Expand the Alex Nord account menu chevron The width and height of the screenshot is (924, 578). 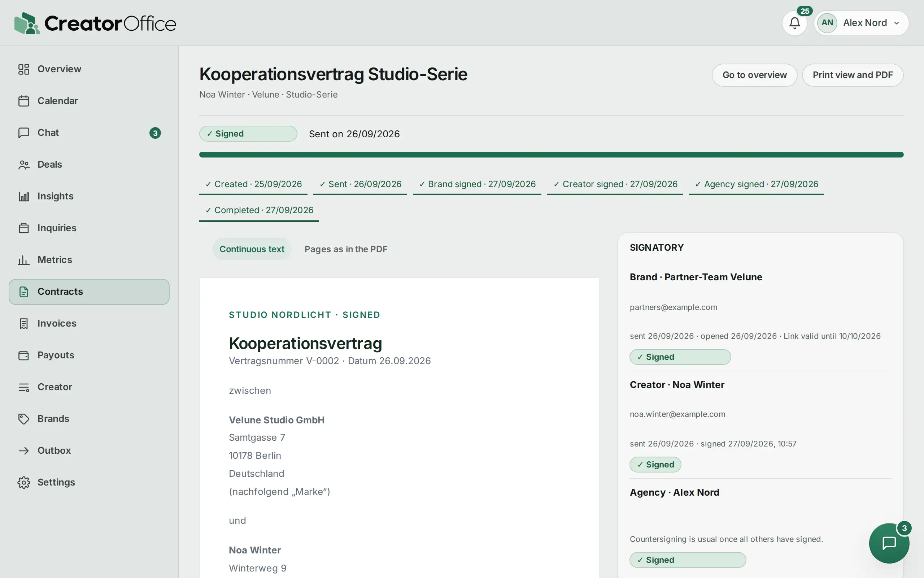(x=897, y=23)
